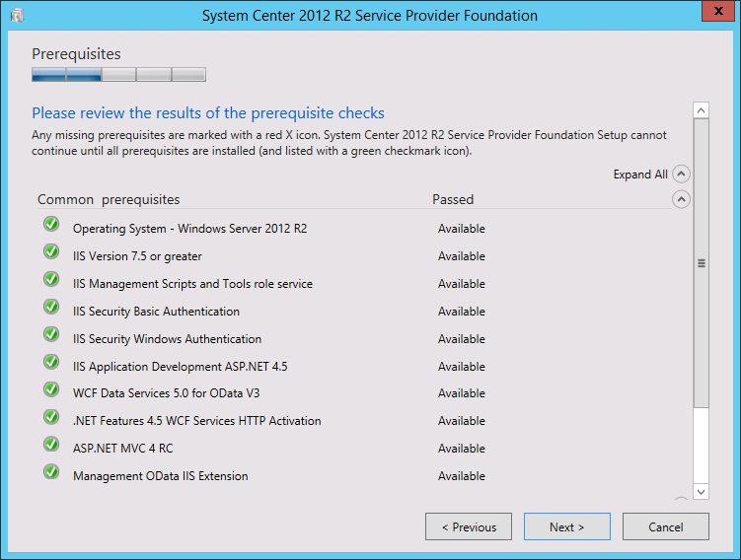Image resolution: width=741 pixels, height=560 pixels.
Task: Click the scrollbar down arrow
Action: coord(702,492)
